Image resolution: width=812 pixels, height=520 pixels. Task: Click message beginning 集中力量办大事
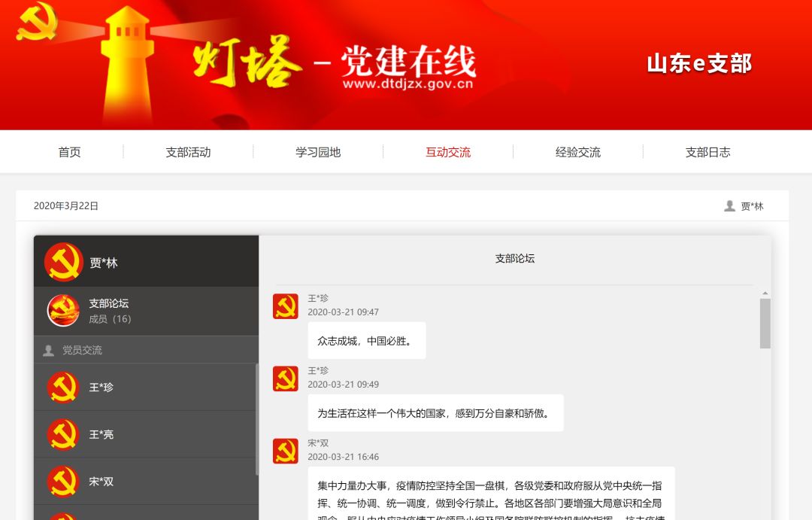[491, 494]
